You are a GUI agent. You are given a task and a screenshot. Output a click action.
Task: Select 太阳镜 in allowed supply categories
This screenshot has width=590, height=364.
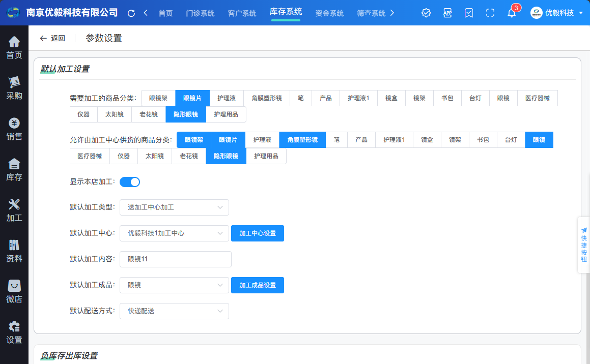pos(155,156)
